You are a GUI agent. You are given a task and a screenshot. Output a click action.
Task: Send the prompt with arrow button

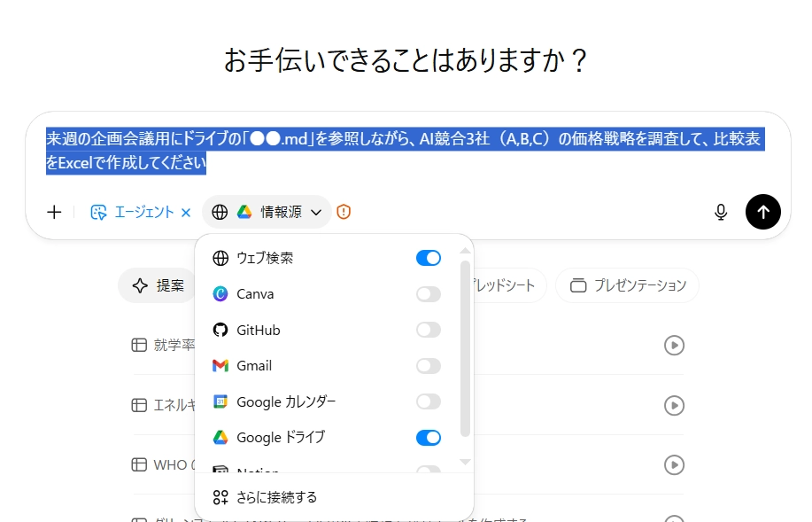pos(762,212)
